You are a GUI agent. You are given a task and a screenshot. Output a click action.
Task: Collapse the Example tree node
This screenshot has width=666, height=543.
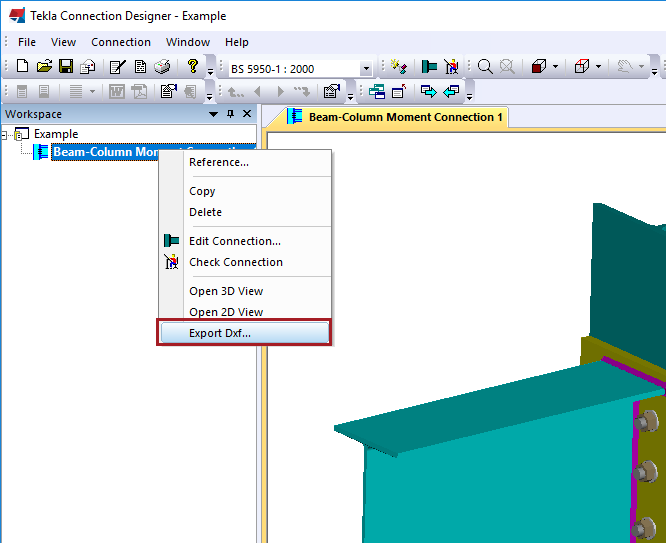[5, 135]
